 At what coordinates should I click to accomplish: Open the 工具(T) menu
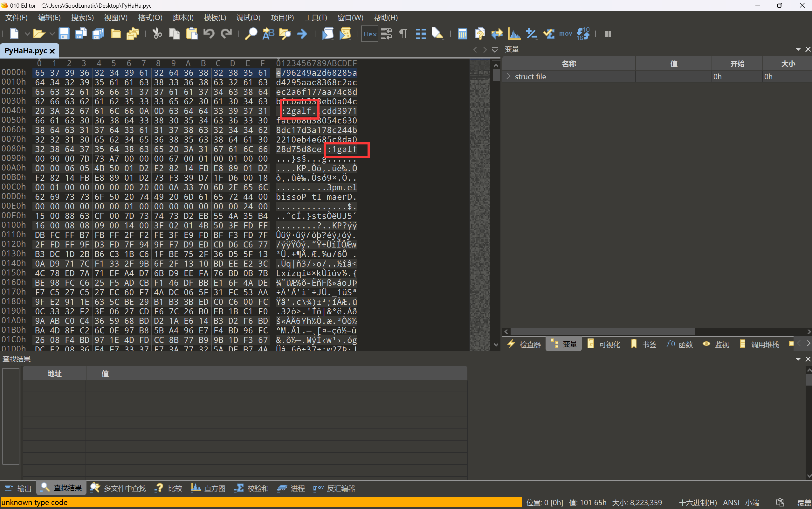tap(315, 17)
